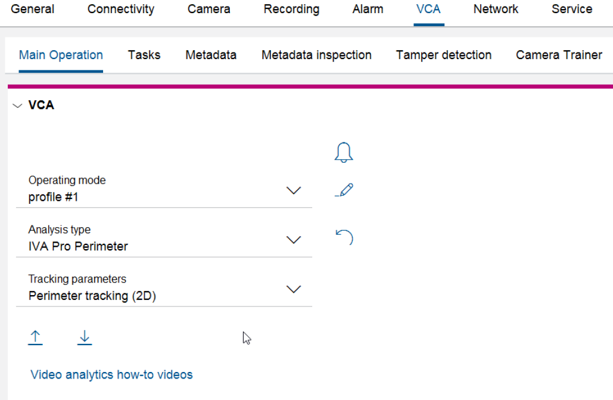
Task: Select the Alarm menu
Action: pyautogui.click(x=368, y=10)
